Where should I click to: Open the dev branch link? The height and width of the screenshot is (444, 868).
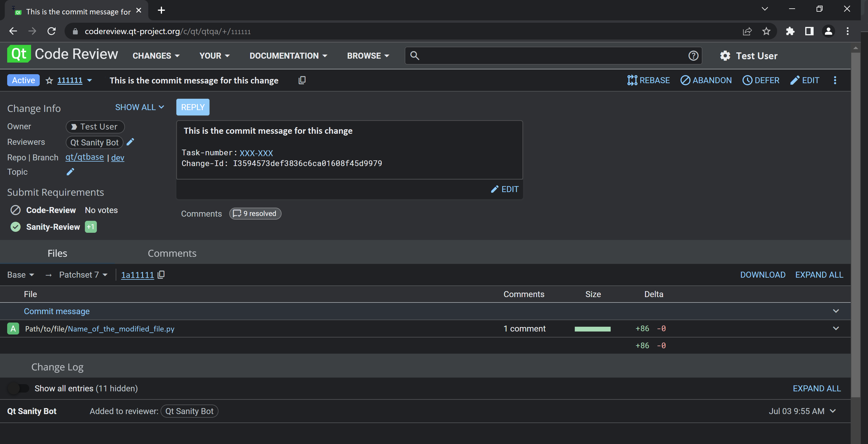(x=117, y=158)
